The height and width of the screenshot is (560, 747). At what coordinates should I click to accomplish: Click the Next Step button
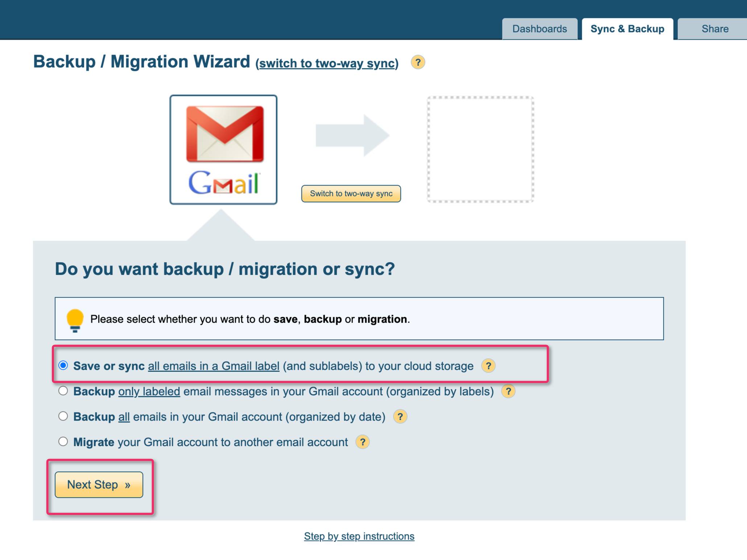coord(99,485)
